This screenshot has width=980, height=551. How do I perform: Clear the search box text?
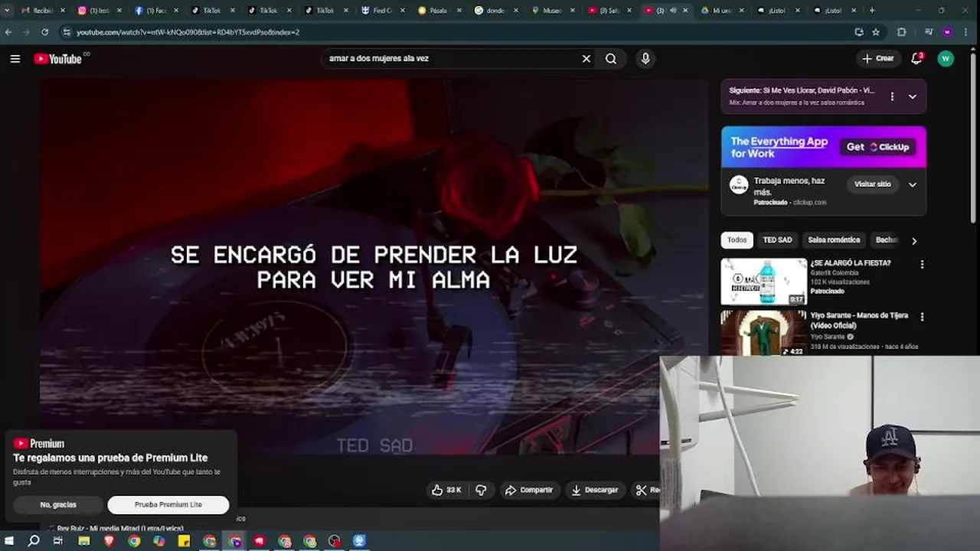[586, 59]
